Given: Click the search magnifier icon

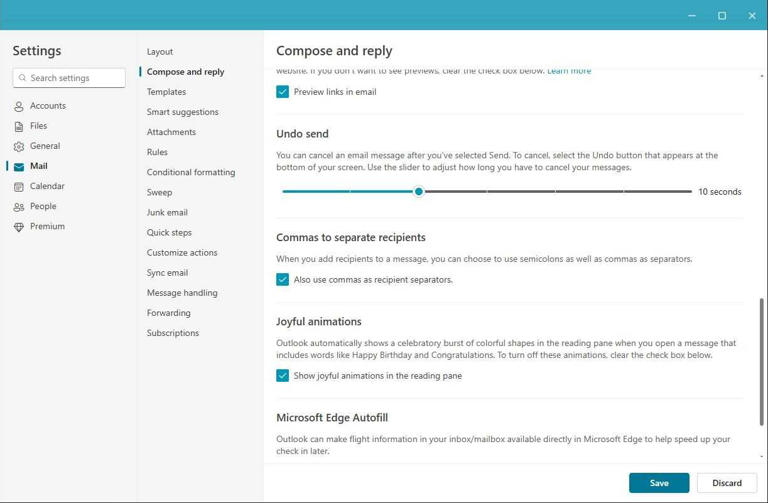Looking at the screenshot, I should pos(22,78).
